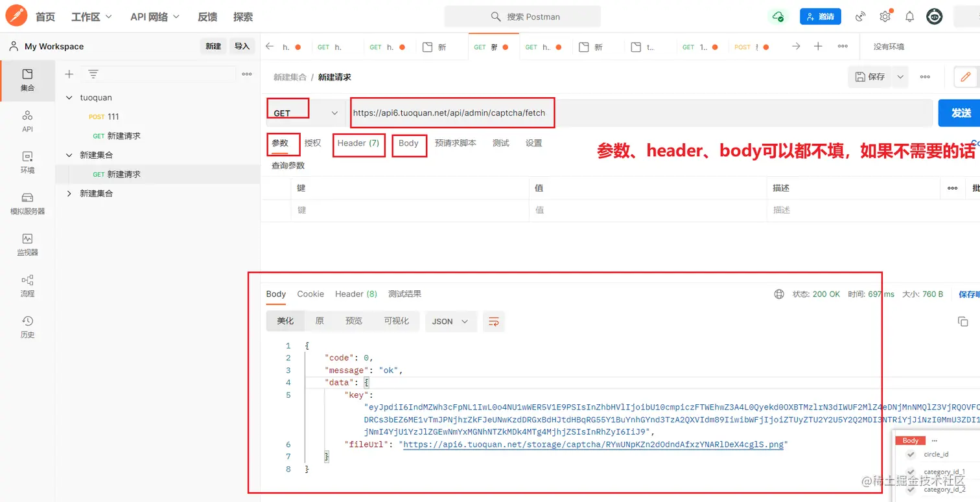Click the 新建 button

click(x=213, y=47)
